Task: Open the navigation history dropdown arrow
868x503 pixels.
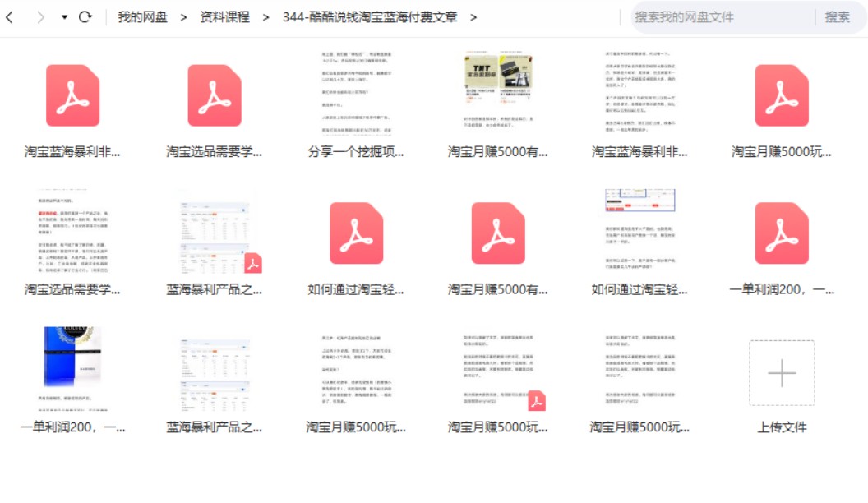Action: click(x=64, y=17)
